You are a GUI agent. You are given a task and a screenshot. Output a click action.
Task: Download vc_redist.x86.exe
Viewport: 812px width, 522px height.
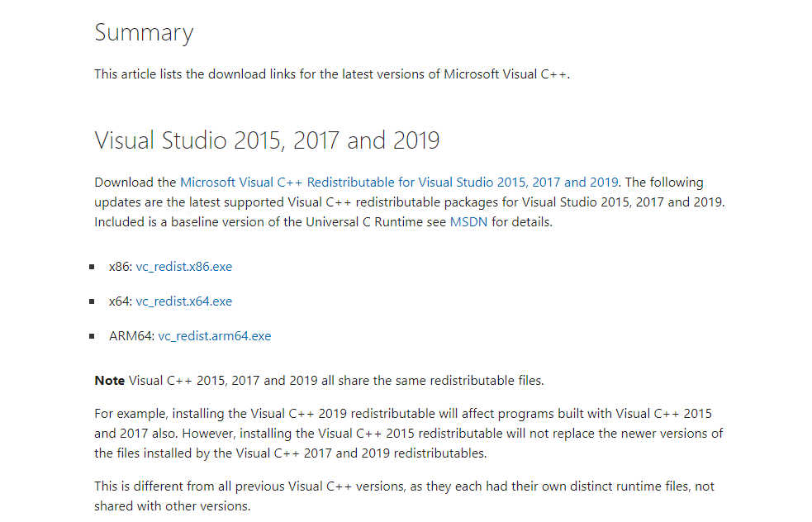pos(184,267)
